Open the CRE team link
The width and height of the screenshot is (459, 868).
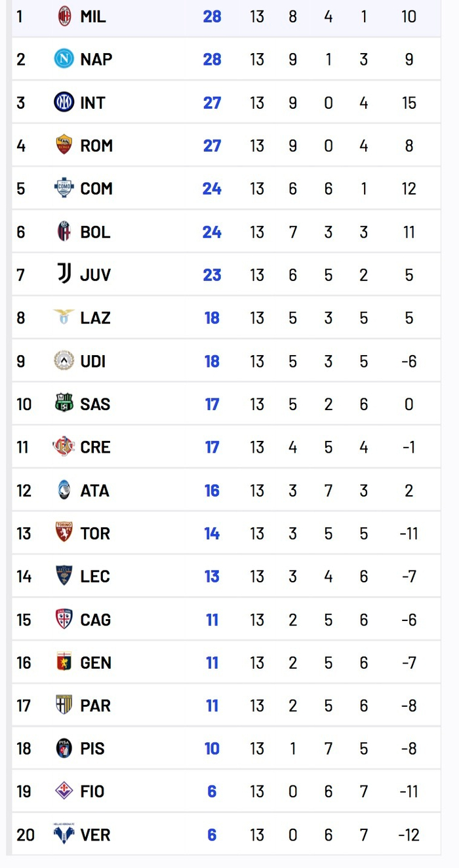[x=95, y=447]
